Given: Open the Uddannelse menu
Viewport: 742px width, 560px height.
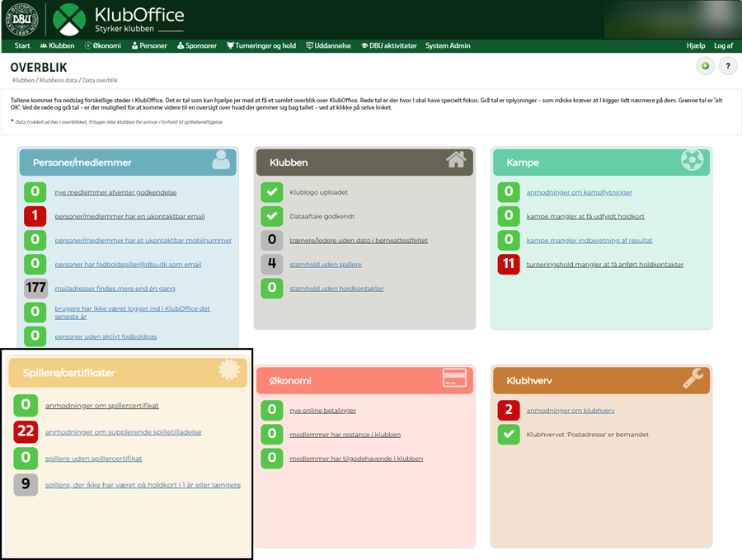Looking at the screenshot, I should (x=328, y=46).
